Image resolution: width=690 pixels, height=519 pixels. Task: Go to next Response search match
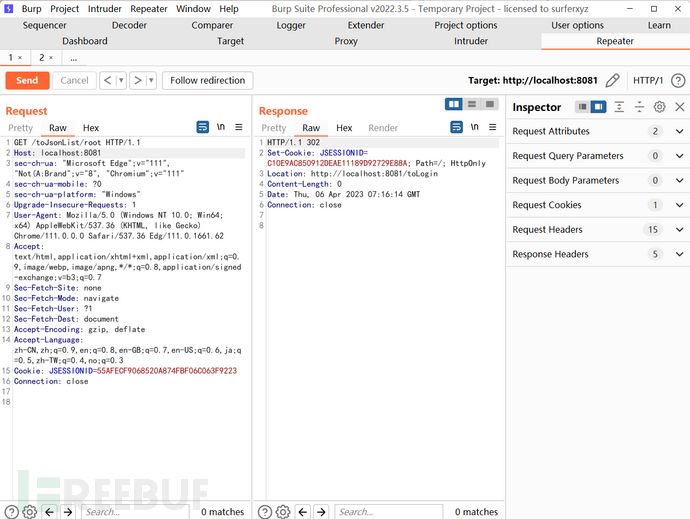321,512
